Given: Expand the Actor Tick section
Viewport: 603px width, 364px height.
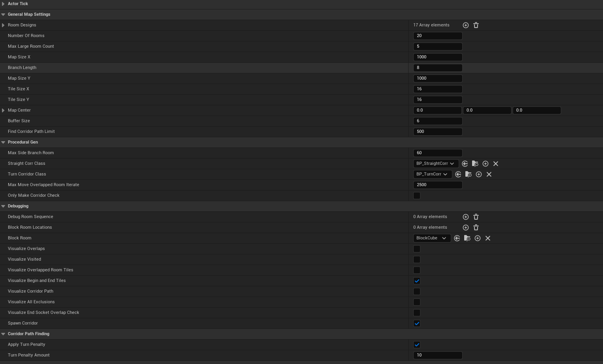Looking at the screenshot, I should (x=3, y=4).
